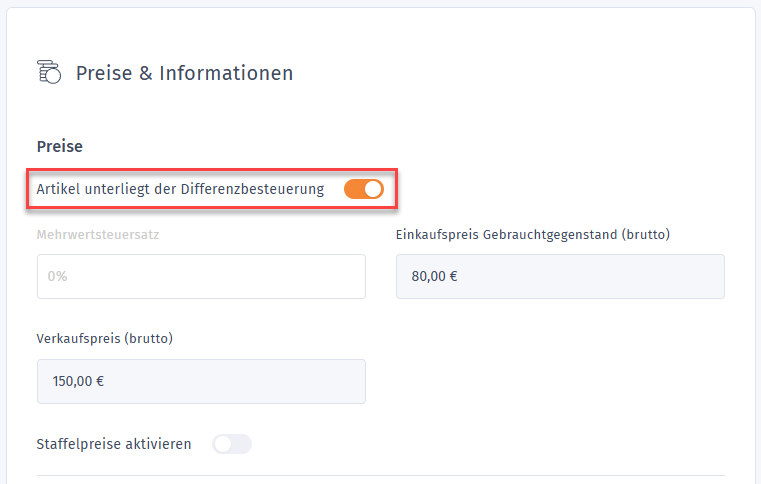
Task: Click the disabled Mehrwertsteuersatz input field
Action: pyautogui.click(x=201, y=276)
